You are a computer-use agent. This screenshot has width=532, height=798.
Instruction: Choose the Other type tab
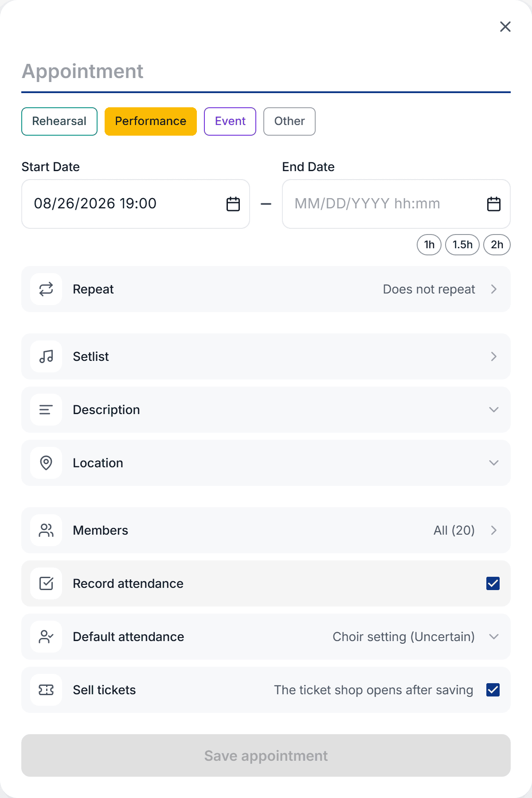point(289,121)
